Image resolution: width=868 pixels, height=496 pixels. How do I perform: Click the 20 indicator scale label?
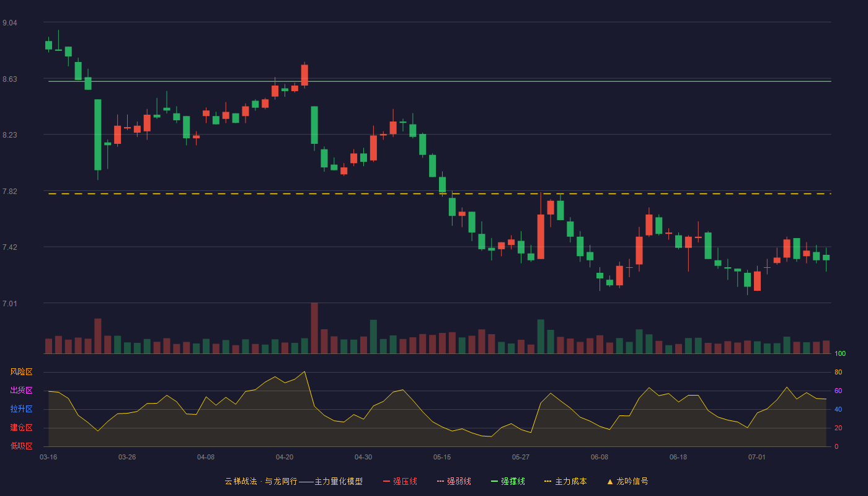(x=838, y=428)
